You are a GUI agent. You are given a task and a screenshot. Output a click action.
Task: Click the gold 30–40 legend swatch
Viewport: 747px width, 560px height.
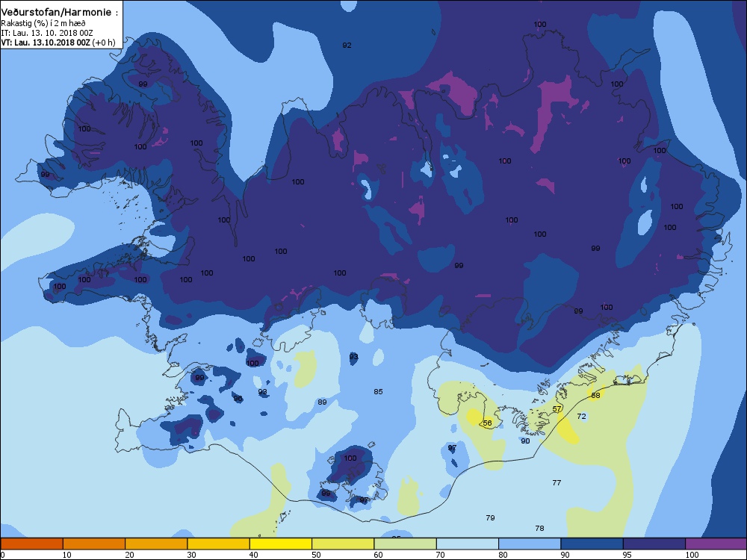[x=219, y=544]
